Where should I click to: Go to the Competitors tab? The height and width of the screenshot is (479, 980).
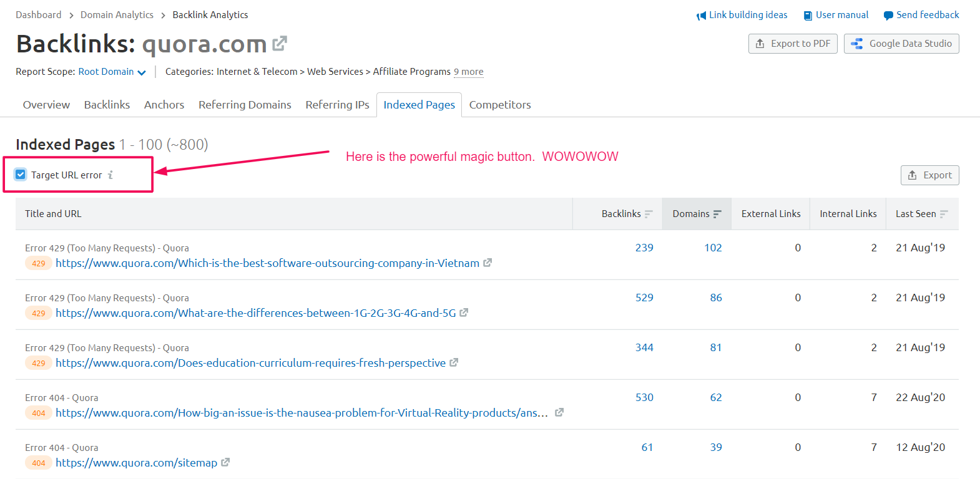click(x=500, y=105)
